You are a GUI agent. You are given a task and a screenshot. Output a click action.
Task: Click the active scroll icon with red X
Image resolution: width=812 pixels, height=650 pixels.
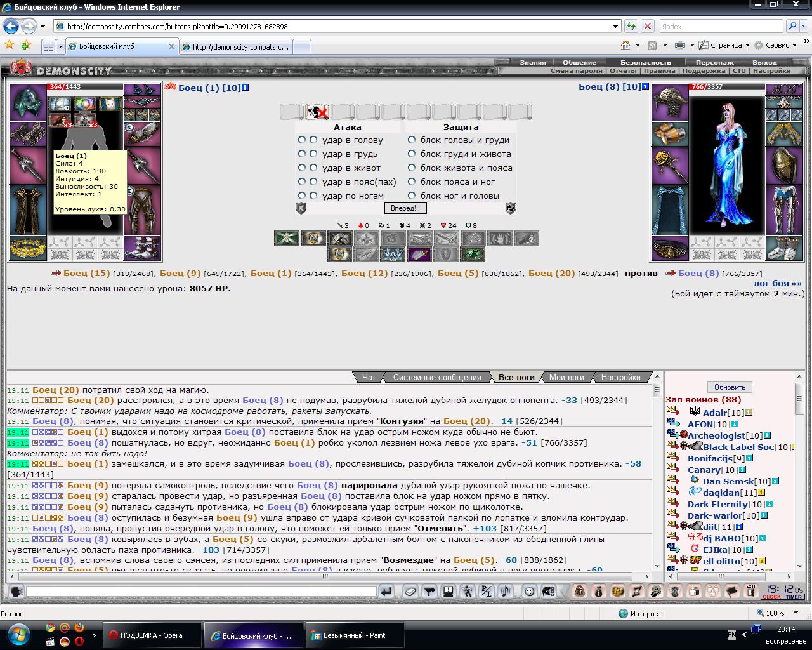317,112
